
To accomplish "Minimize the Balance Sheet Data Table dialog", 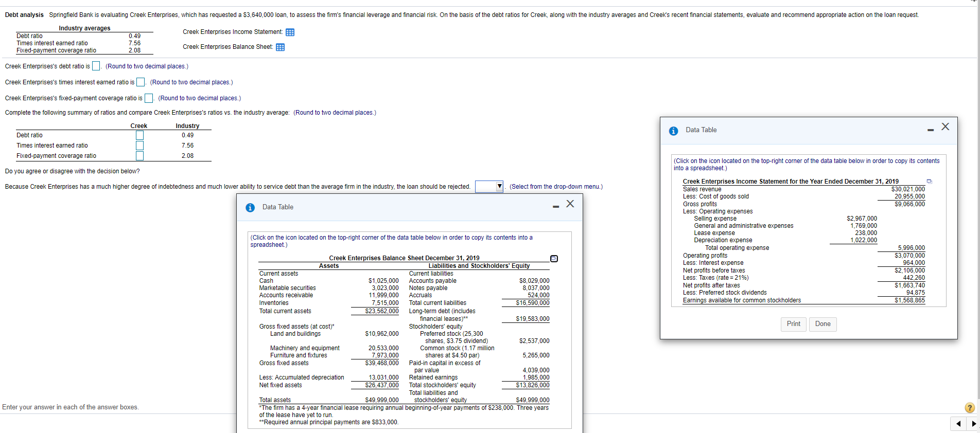I will coord(556,207).
